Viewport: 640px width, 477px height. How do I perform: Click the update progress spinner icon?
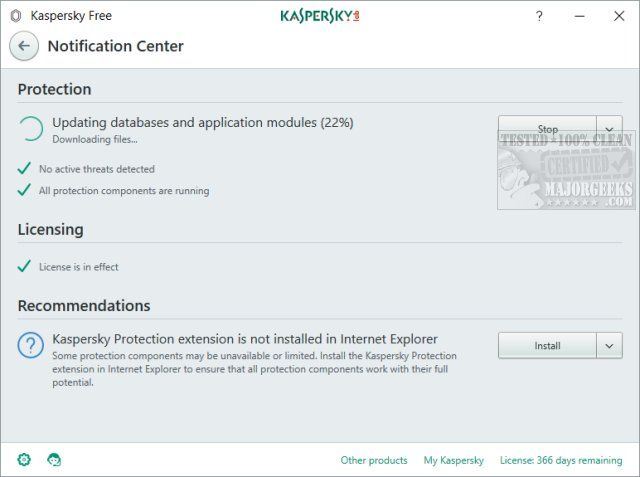tap(31, 129)
